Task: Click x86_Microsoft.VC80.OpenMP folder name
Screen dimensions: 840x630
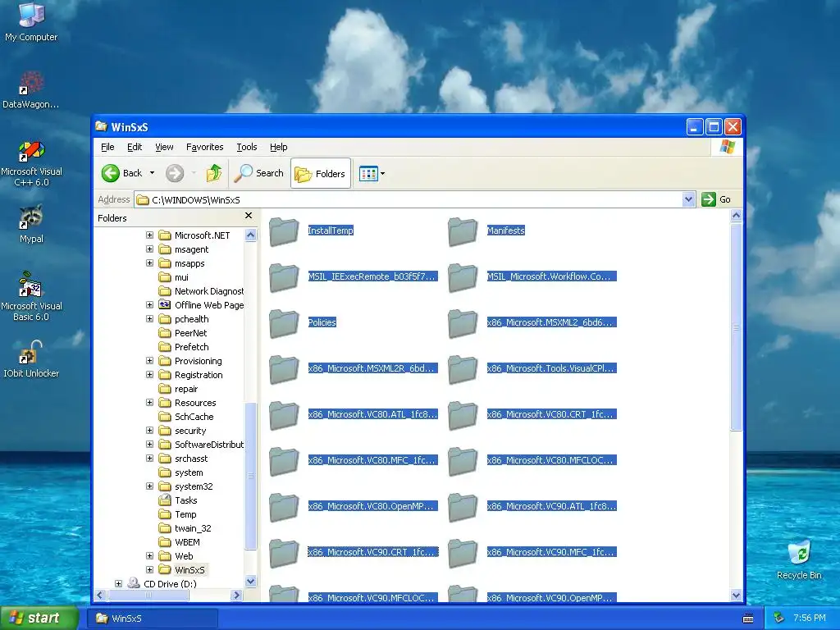Action: pos(373,505)
